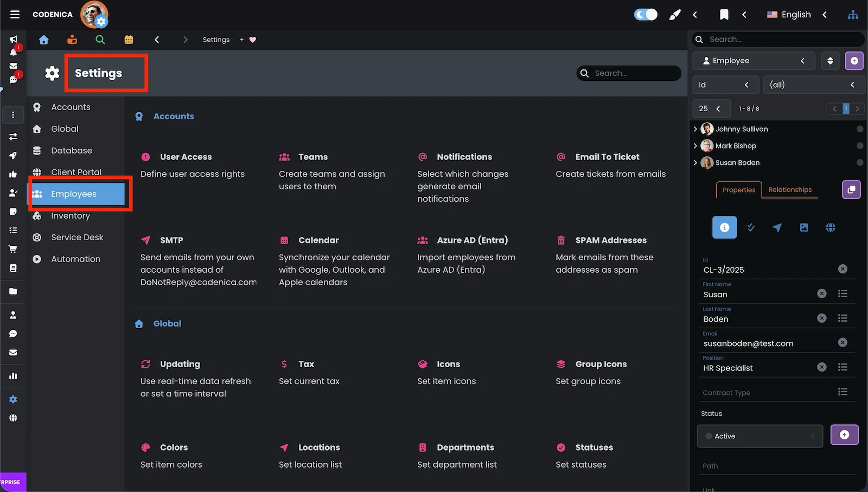Select the shopping cart icon in the left sidebar
The width and height of the screenshot is (868, 492).
13,248
